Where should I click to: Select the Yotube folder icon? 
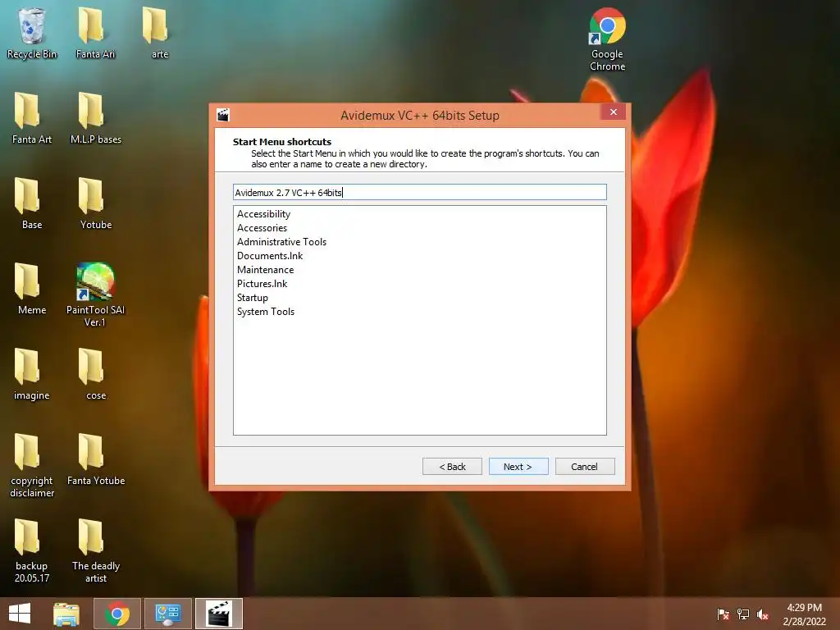tap(95, 203)
